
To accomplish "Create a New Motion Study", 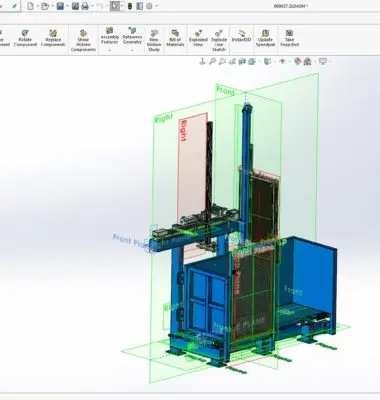I will [x=154, y=41].
